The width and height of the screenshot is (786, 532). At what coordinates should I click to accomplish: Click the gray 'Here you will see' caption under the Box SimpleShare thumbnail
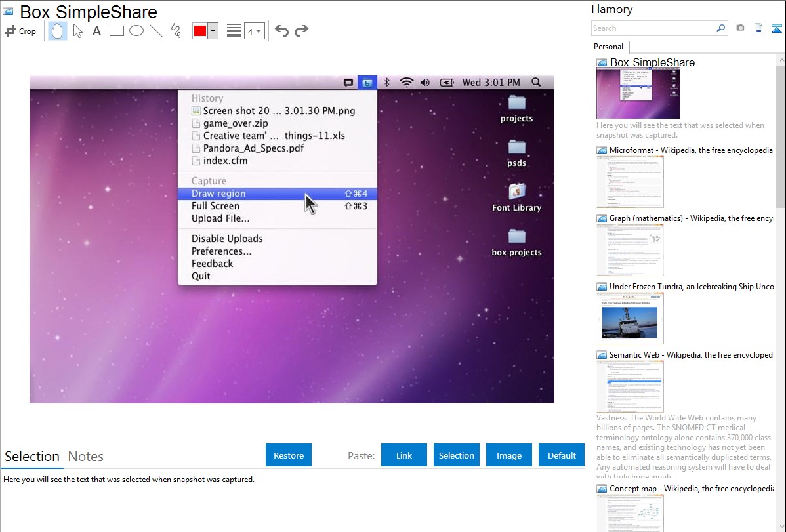pos(680,131)
